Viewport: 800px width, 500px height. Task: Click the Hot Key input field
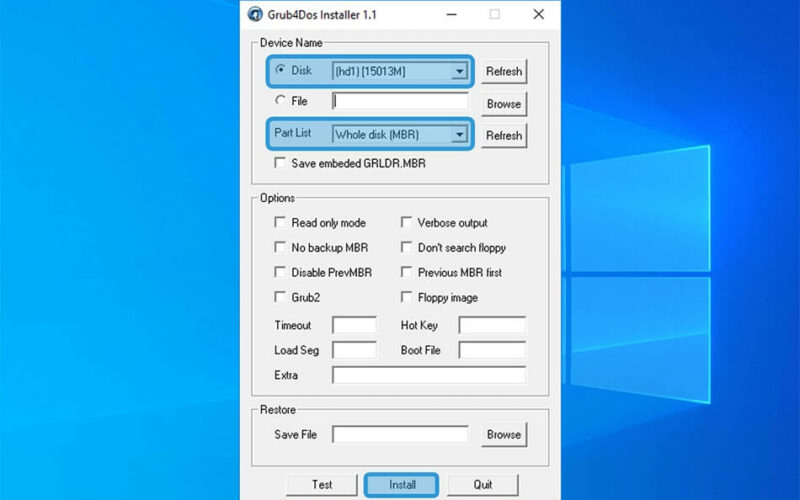[x=492, y=325]
